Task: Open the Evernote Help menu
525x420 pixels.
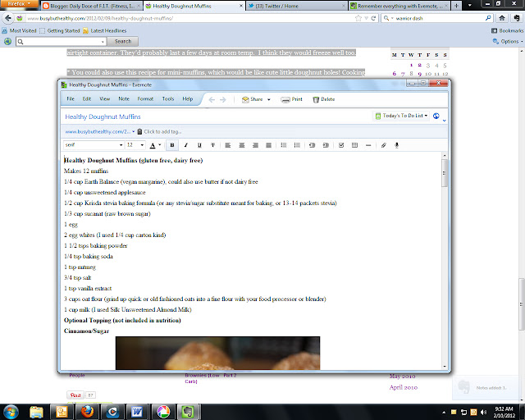Action: pos(188,98)
